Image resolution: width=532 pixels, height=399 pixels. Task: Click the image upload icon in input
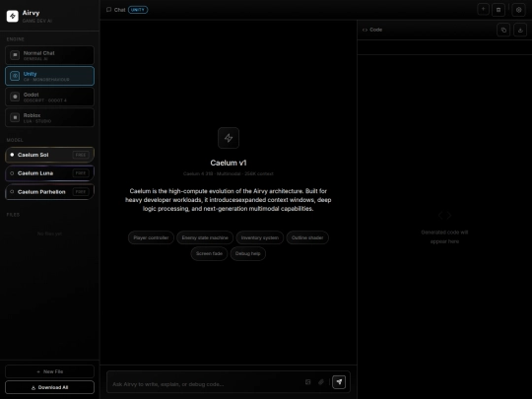pyautogui.click(x=307, y=382)
